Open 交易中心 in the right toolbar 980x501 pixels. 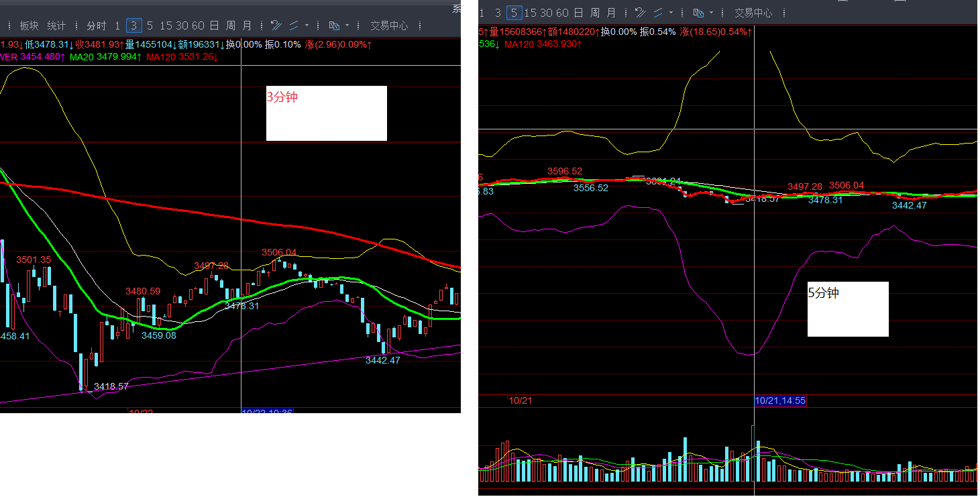(x=753, y=13)
